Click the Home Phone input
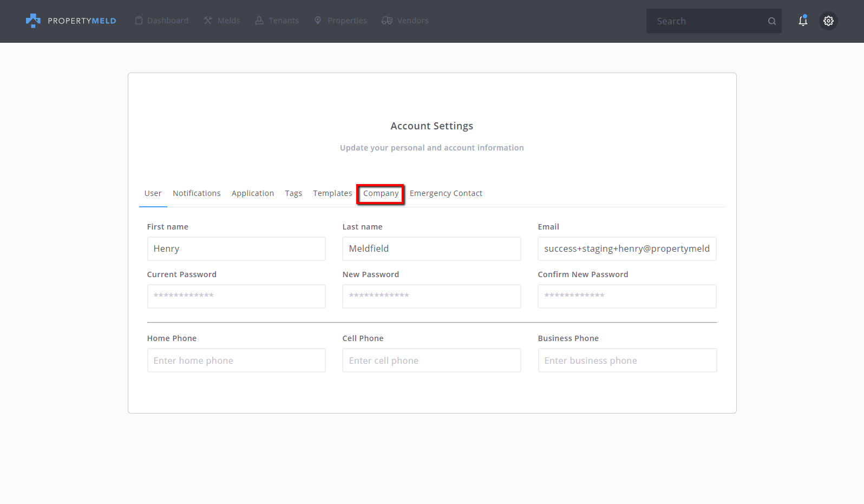Image resolution: width=864 pixels, height=504 pixels. click(x=237, y=361)
